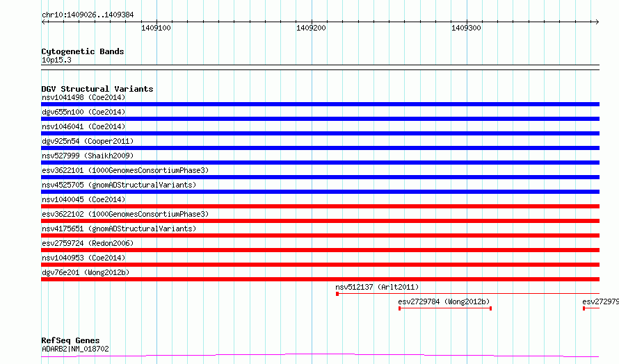Open the dgv76e201 (Wong2012b) variant
The image size is (619, 364).
[320, 279]
